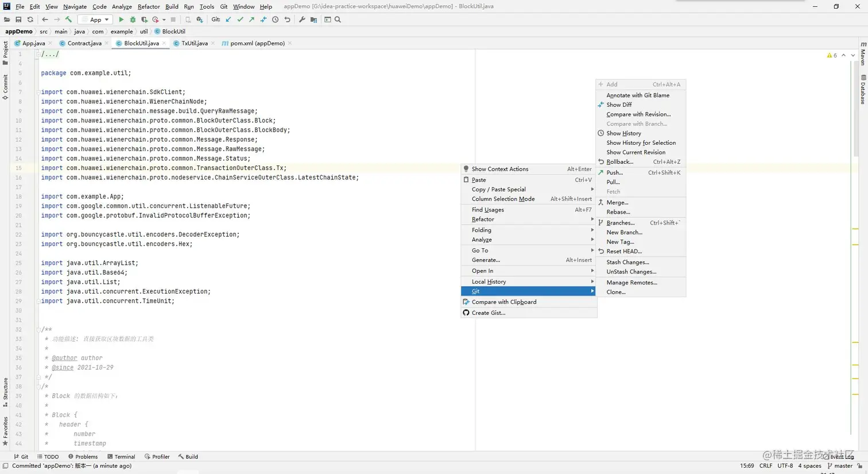This screenshot has width=868, height=474.
Task: Open the App run configuration dropdown
Action: click(95, 20)
